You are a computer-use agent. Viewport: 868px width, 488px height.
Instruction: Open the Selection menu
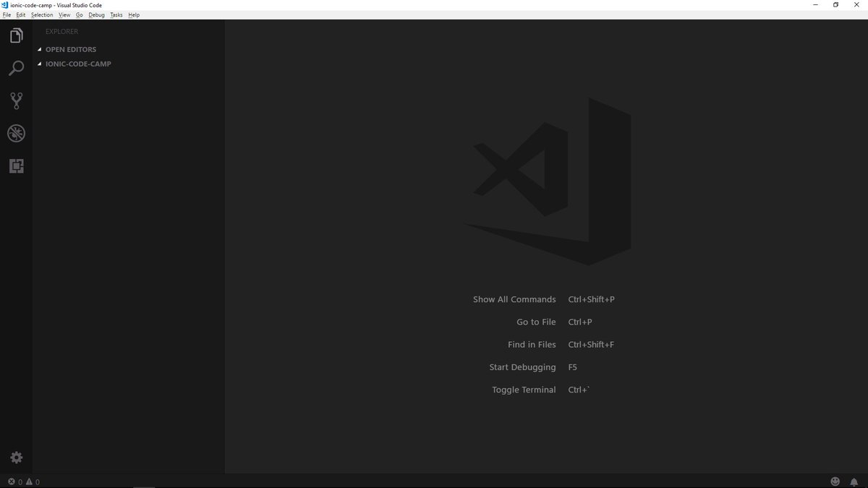point(42,14)
